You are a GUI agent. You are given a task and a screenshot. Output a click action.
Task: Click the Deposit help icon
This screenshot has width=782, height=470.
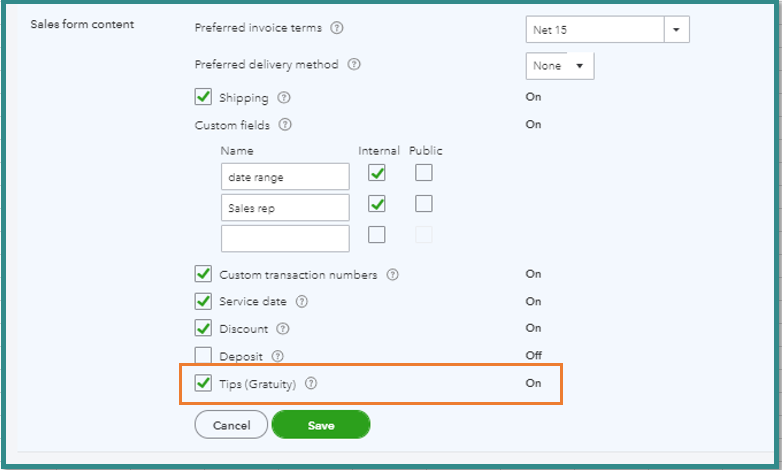278,355
